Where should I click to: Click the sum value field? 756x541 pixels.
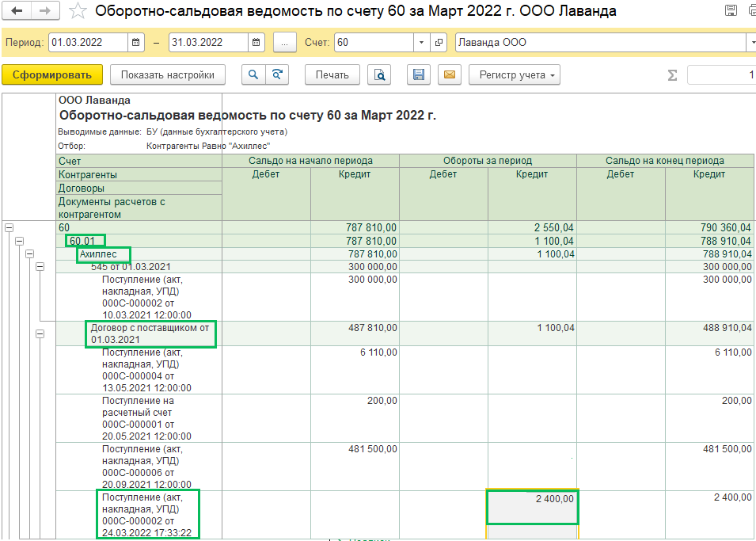tap(721, 74)
